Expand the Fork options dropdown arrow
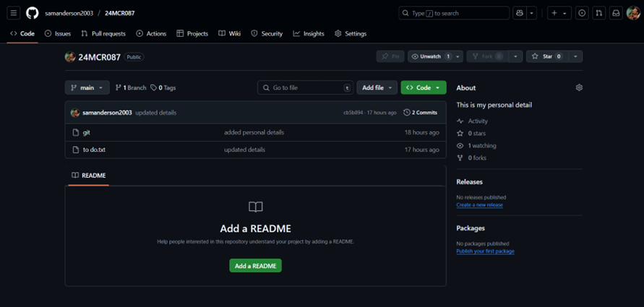The image size is (644, 307). 515,56
